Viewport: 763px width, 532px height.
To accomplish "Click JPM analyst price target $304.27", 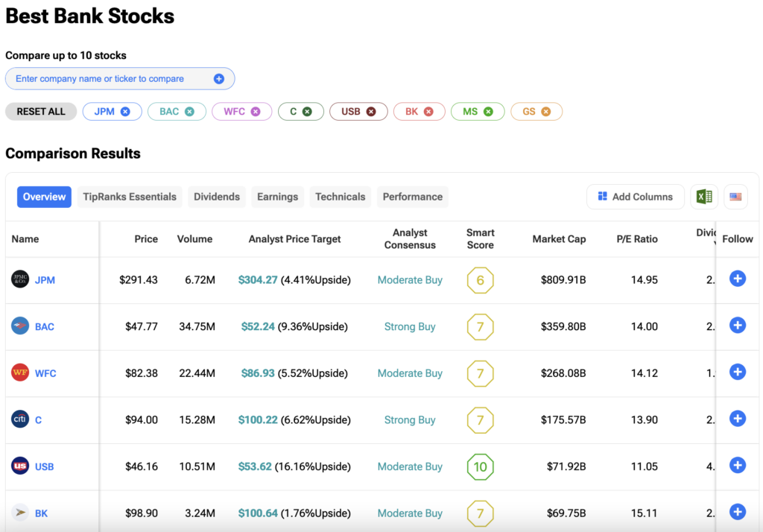I will [x=258, y=280].
